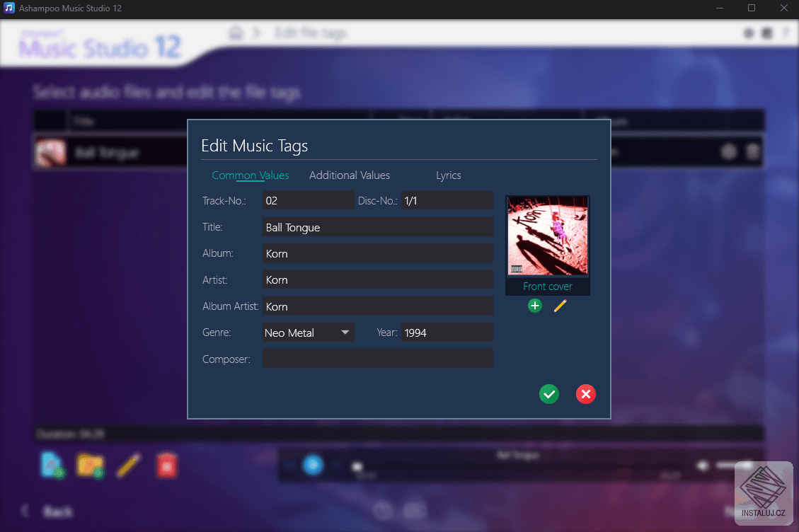Click the Disc-No. field showing 1/1
Image resolution: width=799 pixels, height=532 pixels.
(x=447, y=200)
